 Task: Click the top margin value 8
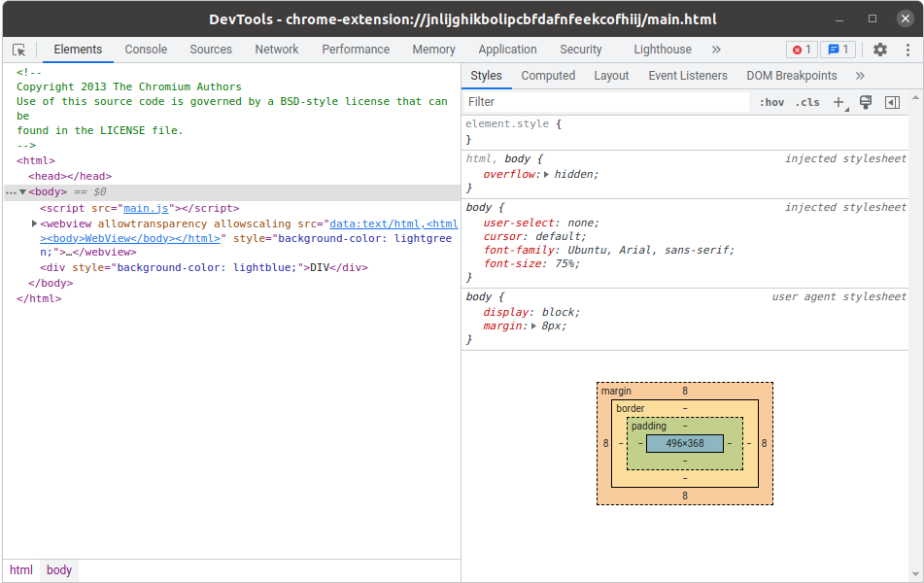click(x=685, y=391)
